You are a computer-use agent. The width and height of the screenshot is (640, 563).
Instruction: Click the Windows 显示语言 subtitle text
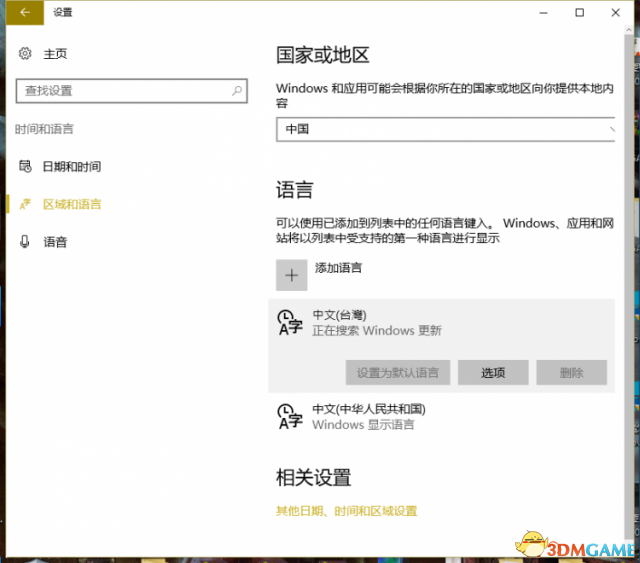363,425
